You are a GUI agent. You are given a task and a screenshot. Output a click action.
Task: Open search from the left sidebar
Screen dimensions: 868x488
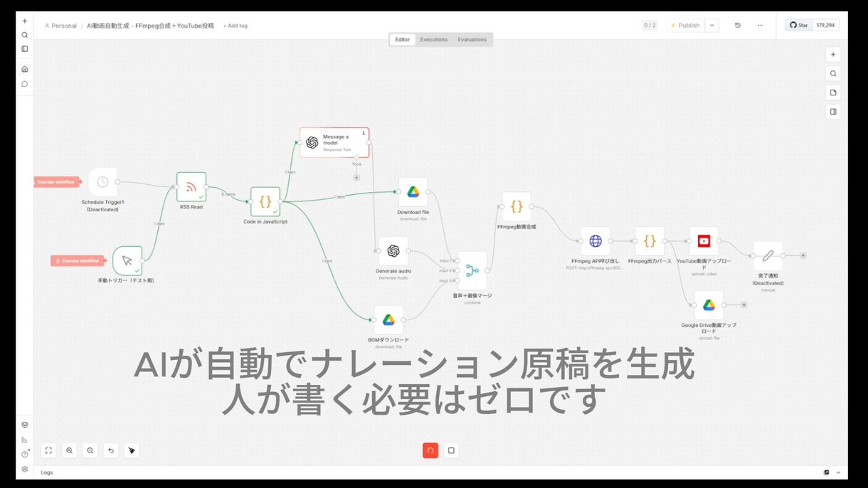[25, 35]
